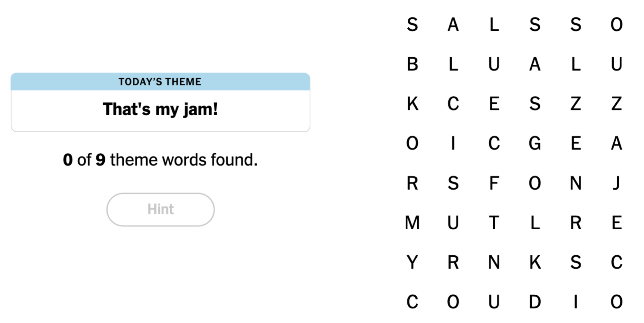Select the letter B in the grid
The width and height of the screenshot is (644, 323).
pyautogui.click(x=412, y=64)
